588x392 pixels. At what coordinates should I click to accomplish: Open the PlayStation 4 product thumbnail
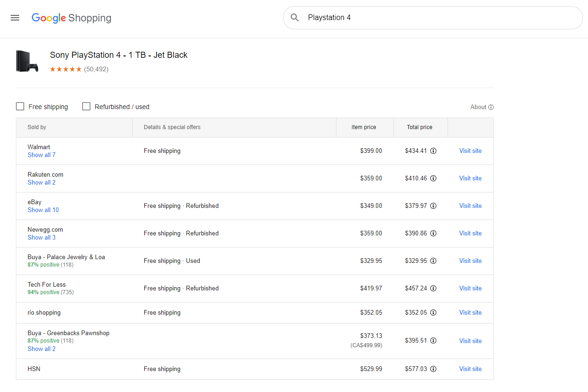point(27,61)
